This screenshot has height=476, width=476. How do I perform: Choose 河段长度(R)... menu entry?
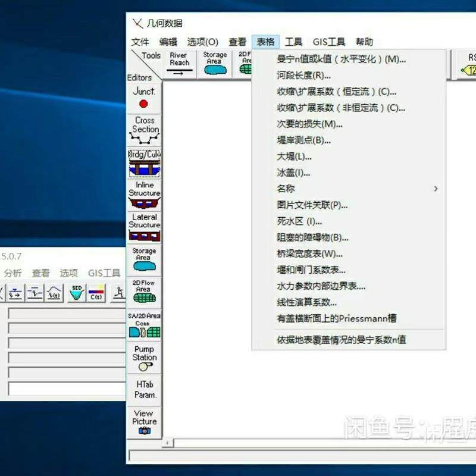349,76
